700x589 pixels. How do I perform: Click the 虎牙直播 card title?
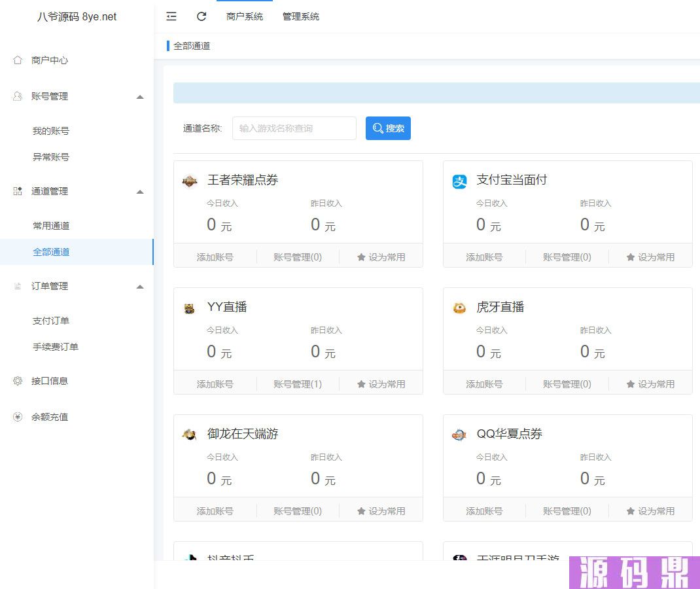point(500,307)
